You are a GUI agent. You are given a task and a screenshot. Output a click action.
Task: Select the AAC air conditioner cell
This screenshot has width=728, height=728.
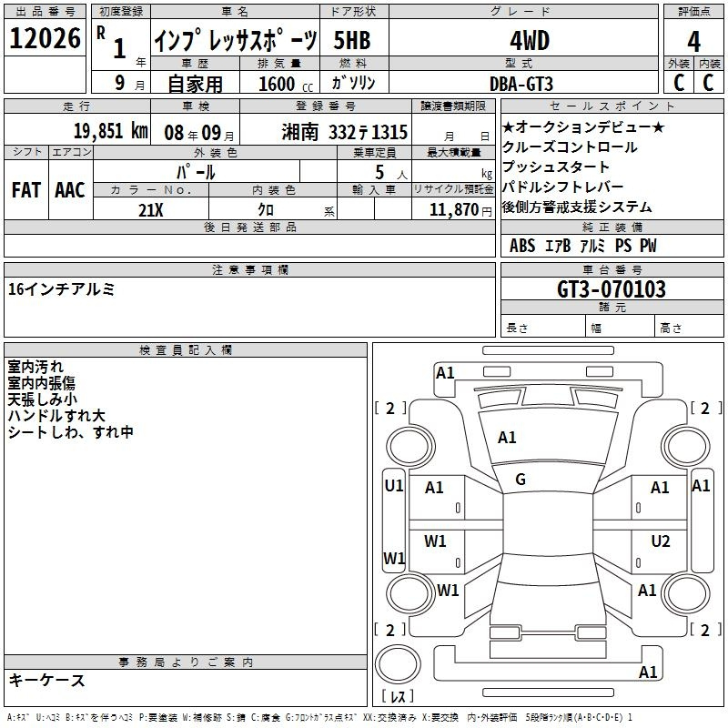(70, 190)
